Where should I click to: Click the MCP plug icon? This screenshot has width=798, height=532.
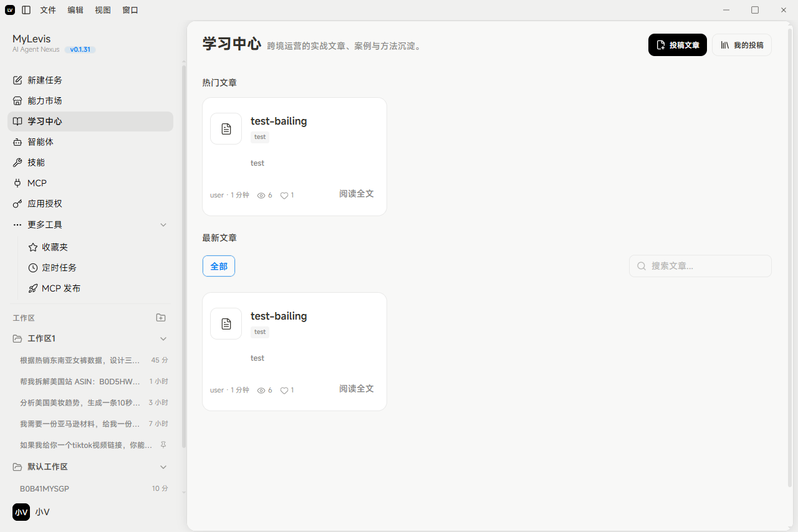click(x=17, y=183)
